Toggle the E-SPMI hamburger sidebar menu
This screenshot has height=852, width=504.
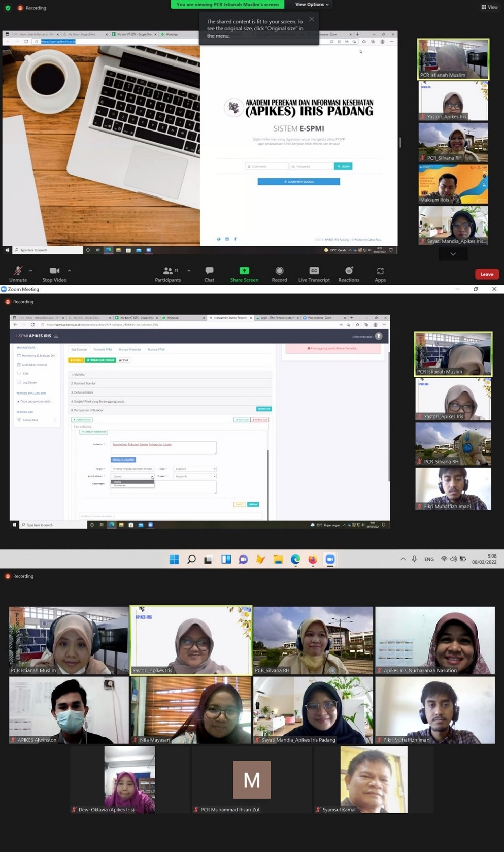[56, 336]
